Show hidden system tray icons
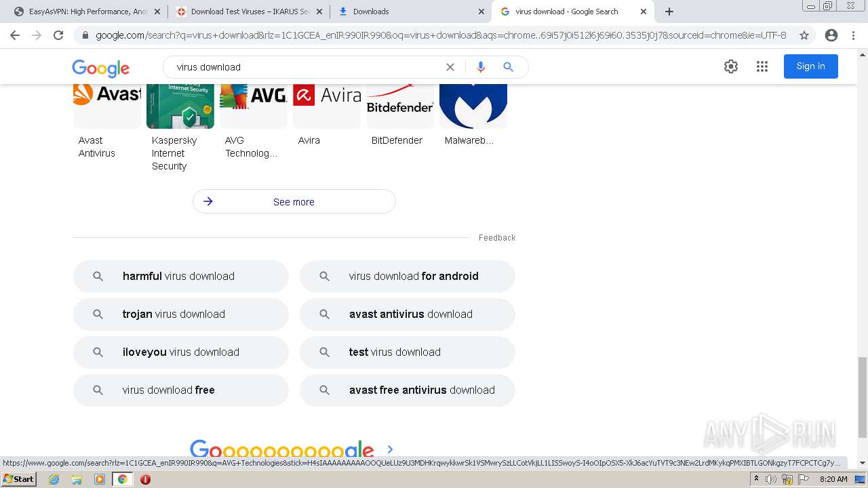The image size is (868, 488). point(756,479)
